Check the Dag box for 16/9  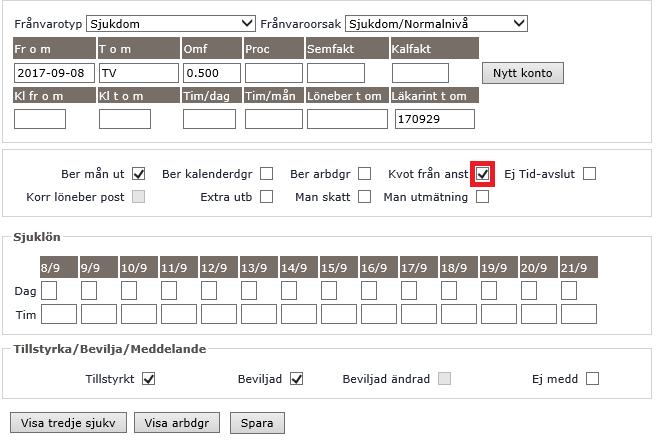pos(369,291)
